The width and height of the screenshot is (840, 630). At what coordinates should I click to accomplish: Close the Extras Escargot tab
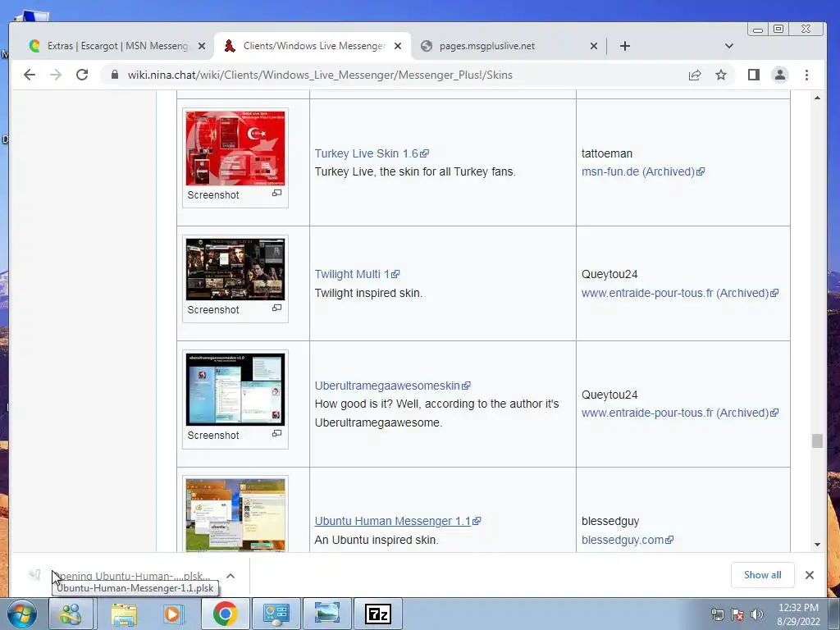[202, 46]
